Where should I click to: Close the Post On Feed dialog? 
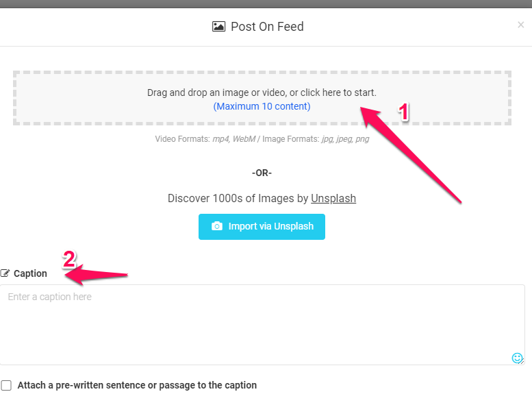coord(521,25)
